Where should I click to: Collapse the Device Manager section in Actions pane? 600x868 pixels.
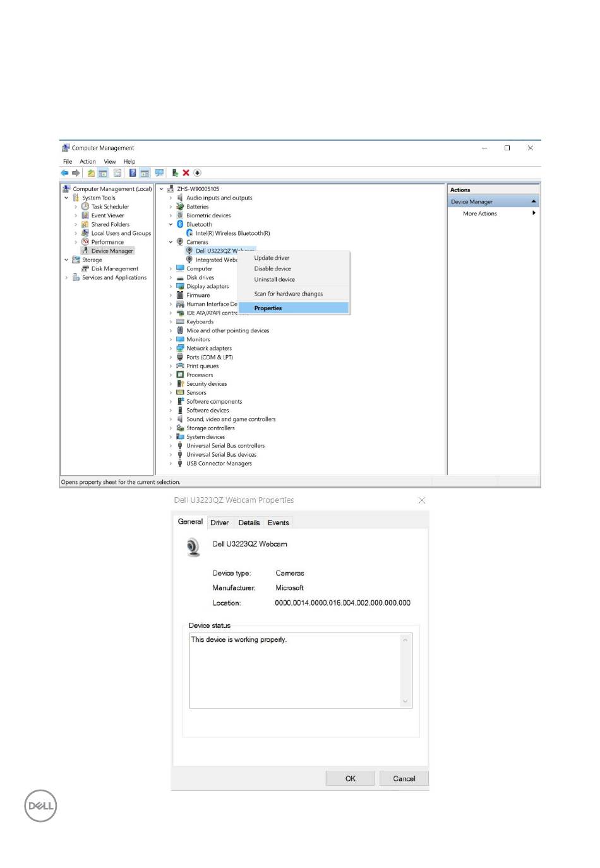(x=534, y=202)
